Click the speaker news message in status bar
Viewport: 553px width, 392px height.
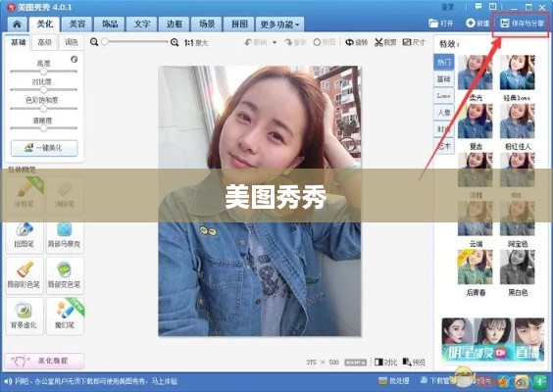(90, 381)
